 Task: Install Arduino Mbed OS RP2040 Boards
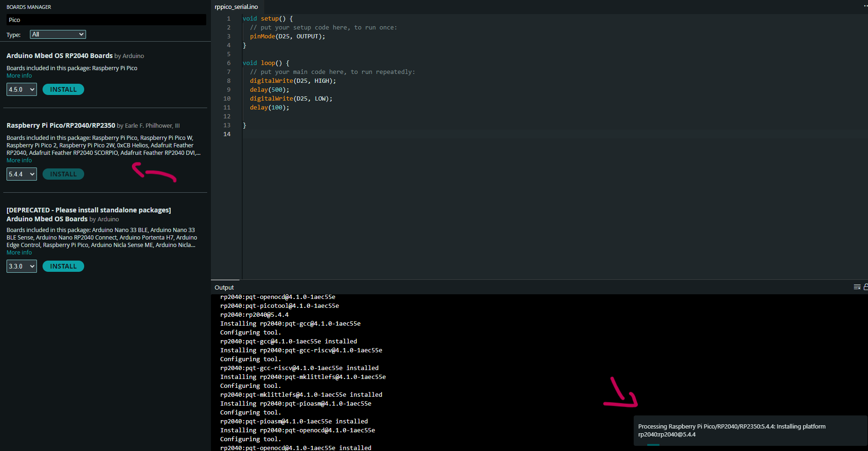(x=63, y=89)
